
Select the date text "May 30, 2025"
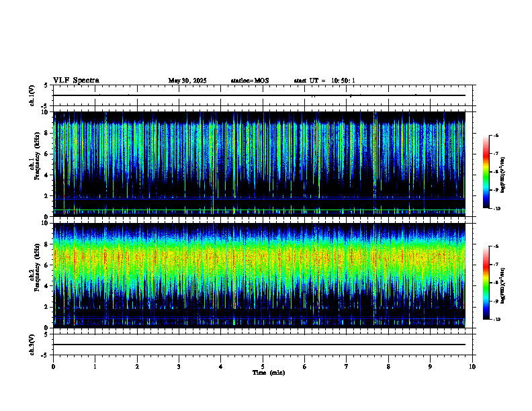coord(187,81)
